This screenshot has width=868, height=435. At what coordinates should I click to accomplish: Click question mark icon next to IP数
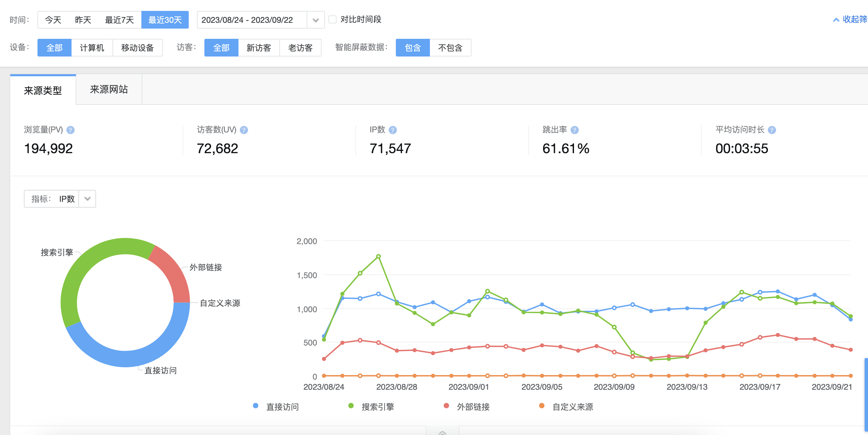(393, 130)
